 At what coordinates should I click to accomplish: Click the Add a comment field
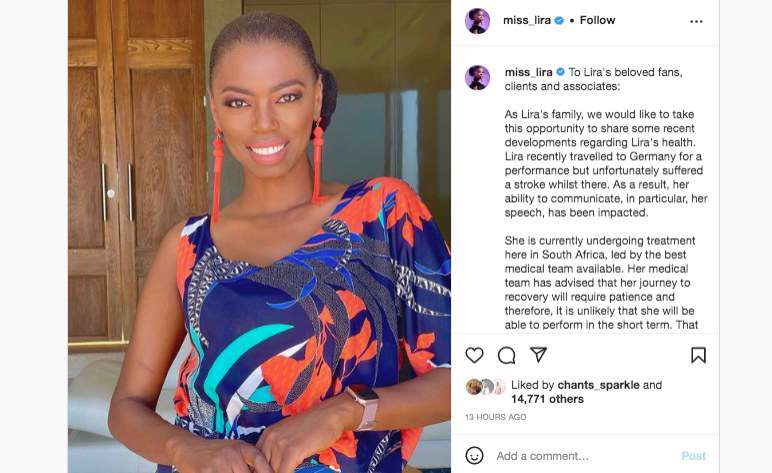point(583,456)
